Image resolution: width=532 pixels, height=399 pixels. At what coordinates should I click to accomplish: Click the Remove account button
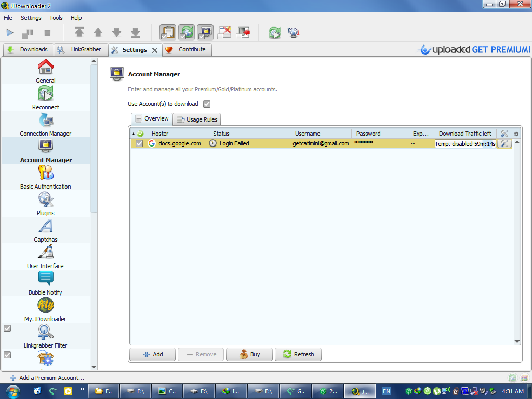201,354
